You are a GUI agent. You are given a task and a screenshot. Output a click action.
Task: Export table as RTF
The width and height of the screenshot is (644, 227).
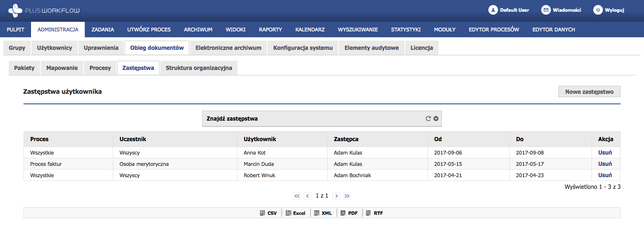(x=375, y=213)
